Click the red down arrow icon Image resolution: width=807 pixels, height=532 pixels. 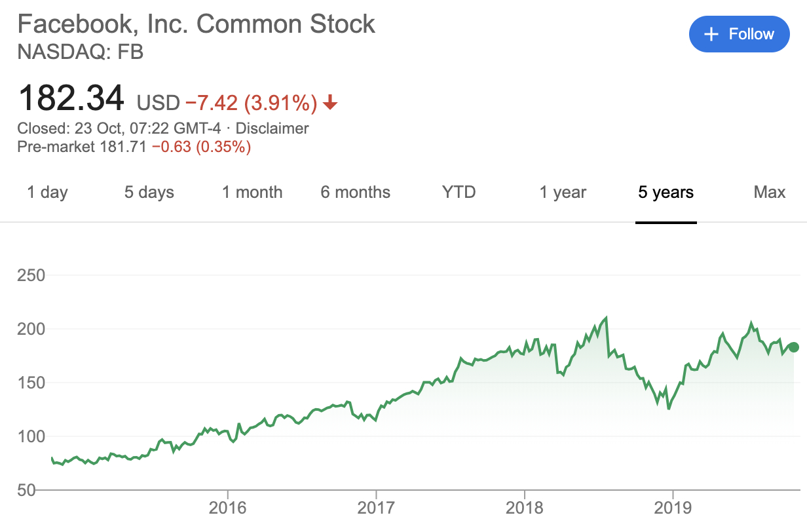pos(330,102)
